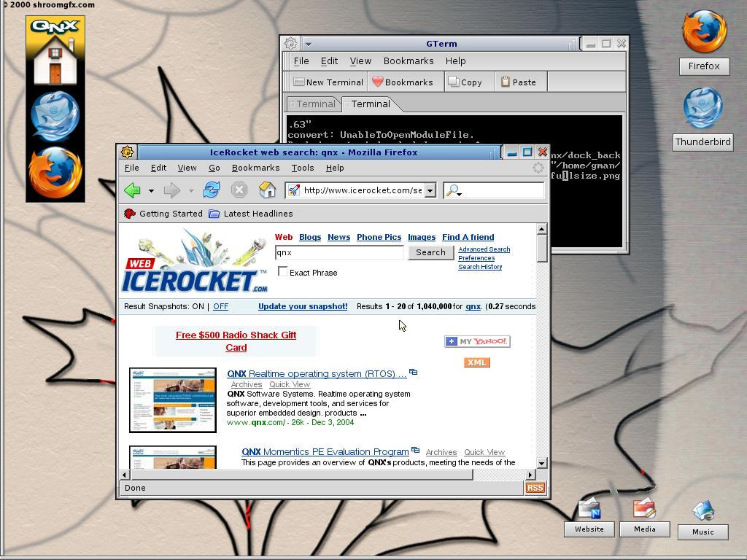Click the orange XML feed icon
The height and width of the screenshot is (560, 747).
[x=477, y=362]
